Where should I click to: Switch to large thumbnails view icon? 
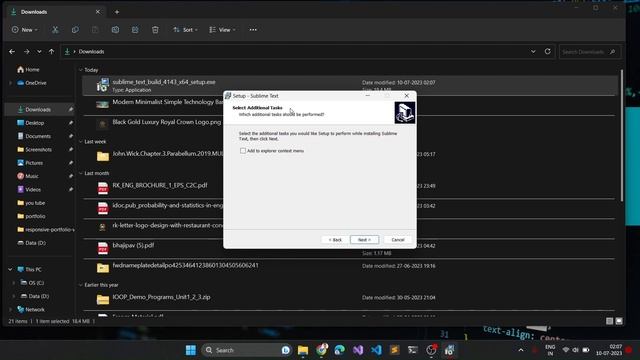[x=619, y=321]
